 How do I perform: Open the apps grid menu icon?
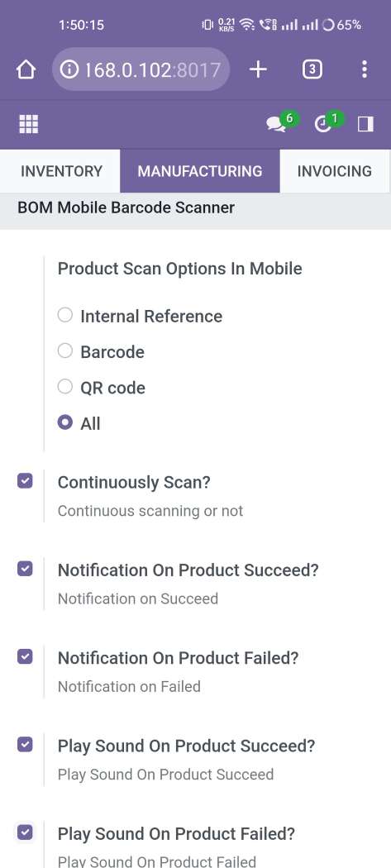(29, 124)
